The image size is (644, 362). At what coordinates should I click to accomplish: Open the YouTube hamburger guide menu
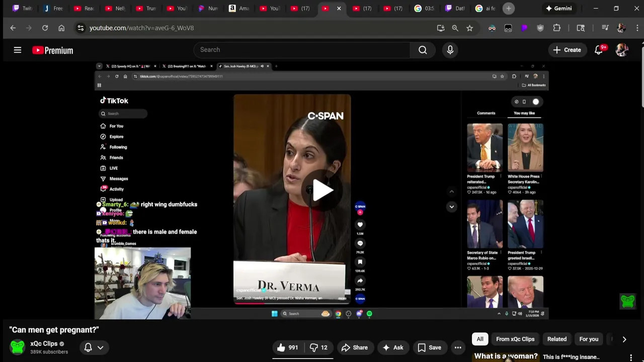18,50
